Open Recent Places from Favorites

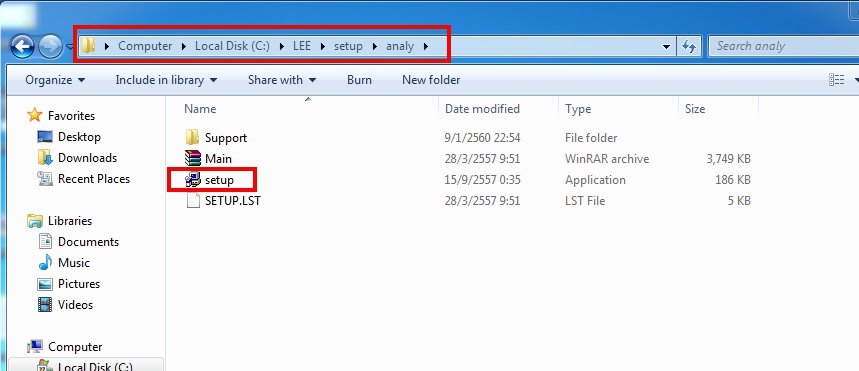pos(94,179)
